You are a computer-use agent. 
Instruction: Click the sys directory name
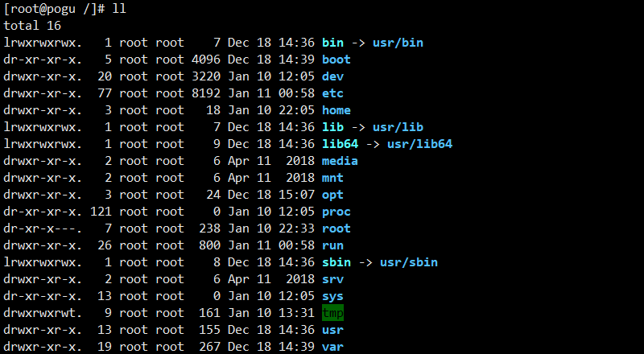click(332, 296)
